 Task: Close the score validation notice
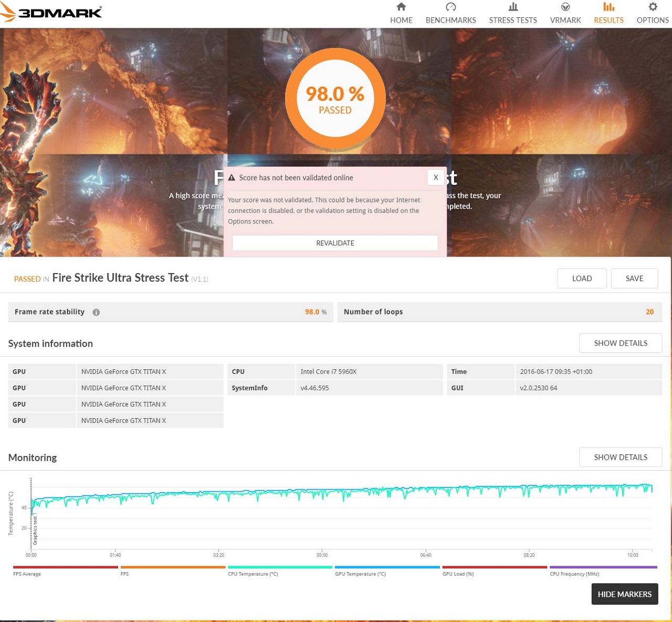tap(436, 178)
